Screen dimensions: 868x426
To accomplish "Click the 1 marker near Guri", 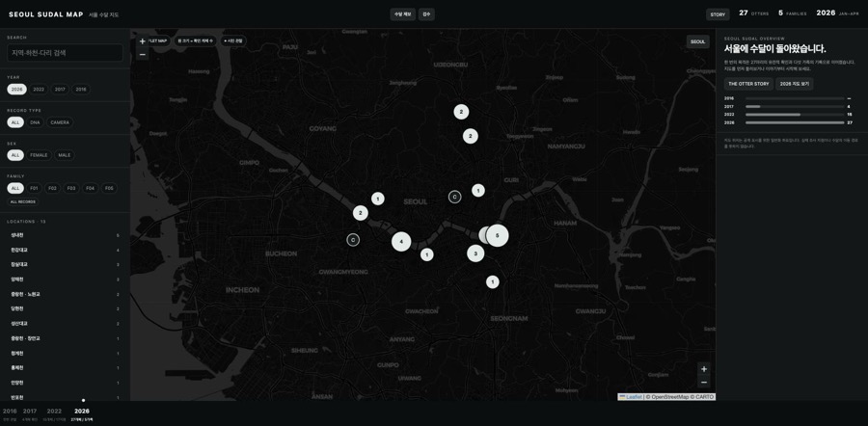I will point(478,190).
